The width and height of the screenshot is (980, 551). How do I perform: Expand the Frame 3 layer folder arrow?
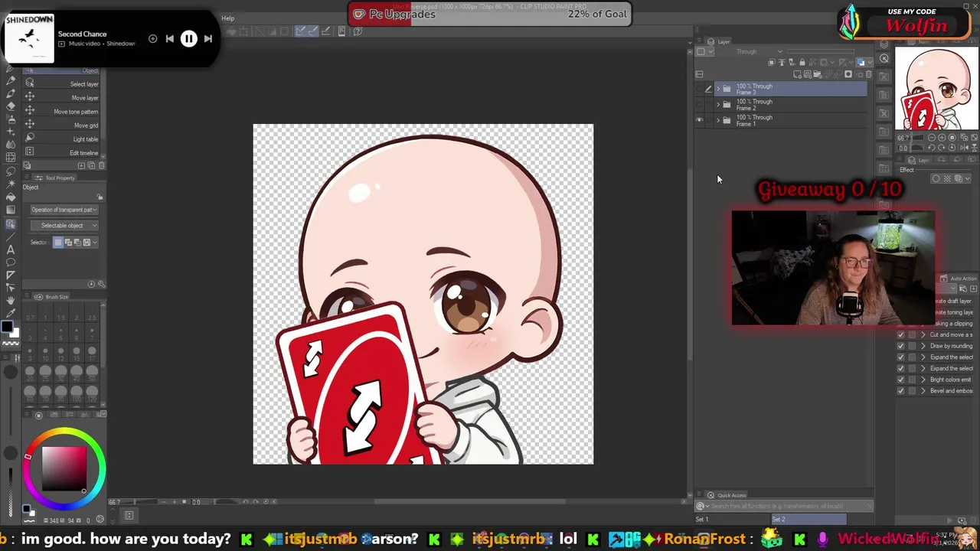click(x=718, y=89)
